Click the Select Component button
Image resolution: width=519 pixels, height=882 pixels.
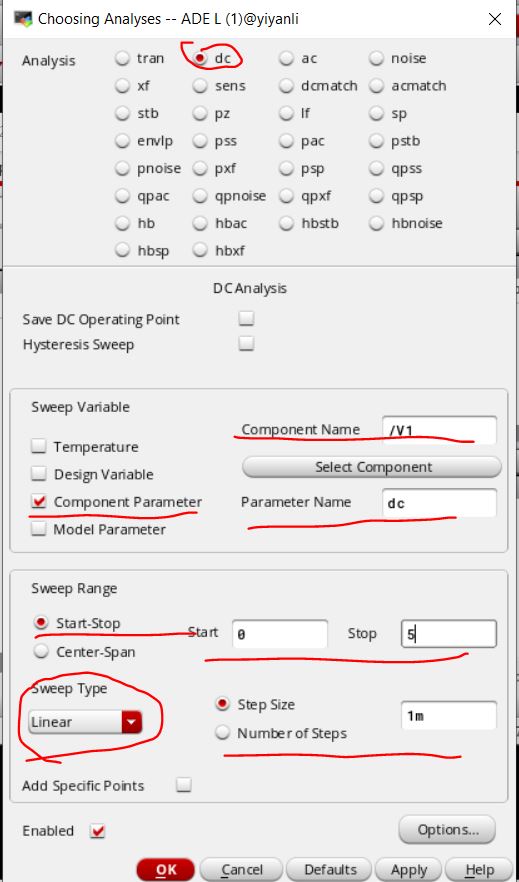372,467
